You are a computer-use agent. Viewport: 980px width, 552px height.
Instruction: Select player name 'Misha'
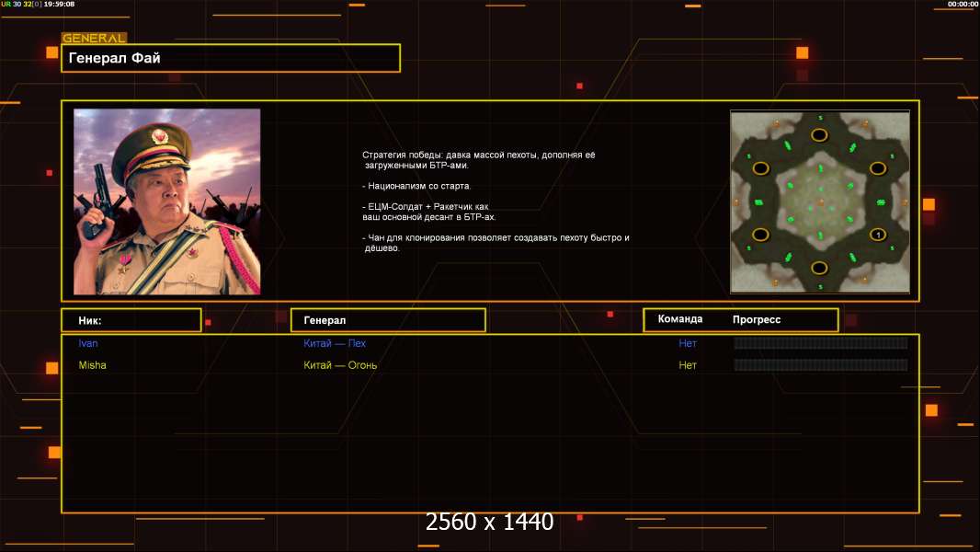pyautogui.click(x=93, y=365)
